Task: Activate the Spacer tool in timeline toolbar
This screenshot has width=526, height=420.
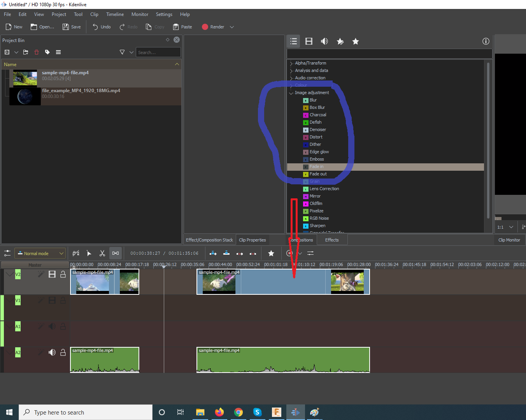Action: click(116, 253)
